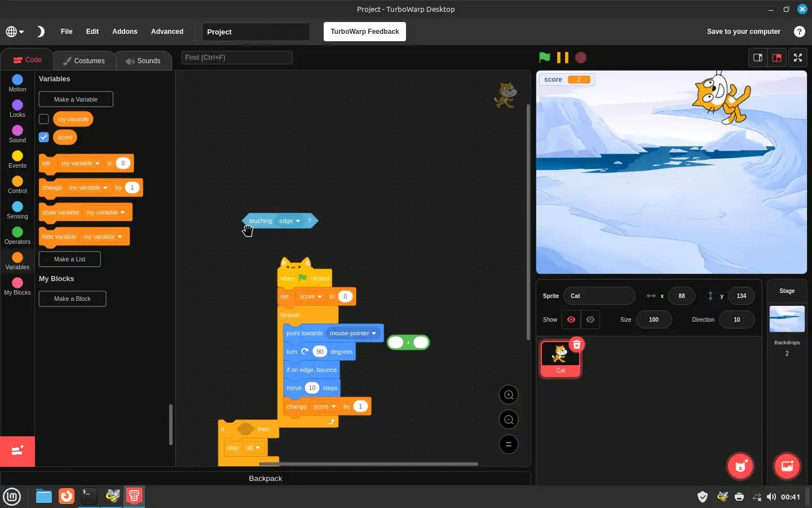Open the add extension button
Viewport: 812px width, 508px height.
point(17,451)
